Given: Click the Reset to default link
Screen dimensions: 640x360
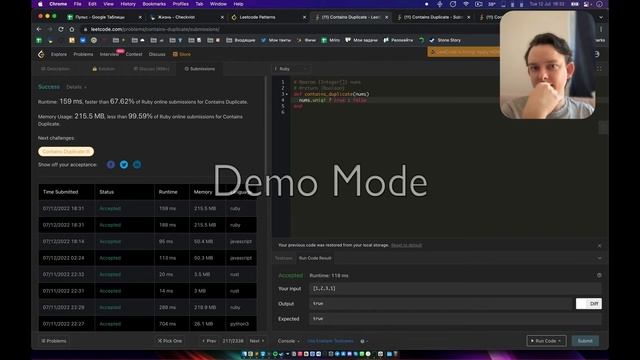Looking at the screenshot, I should [x=407, y=245].
